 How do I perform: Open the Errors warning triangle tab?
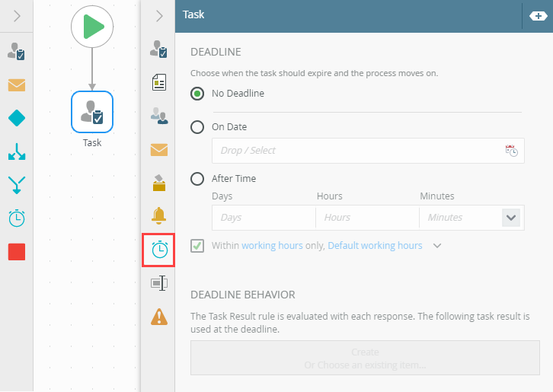click(159, 317)
